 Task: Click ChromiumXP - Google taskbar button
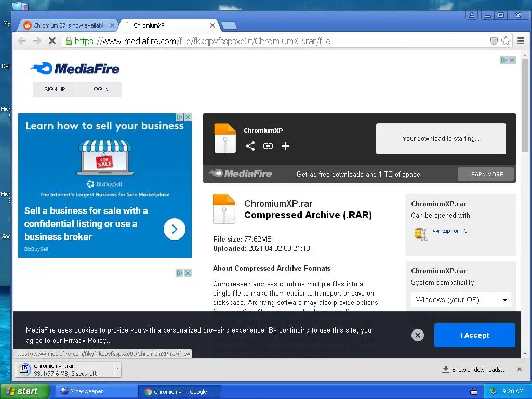(180, 392)
